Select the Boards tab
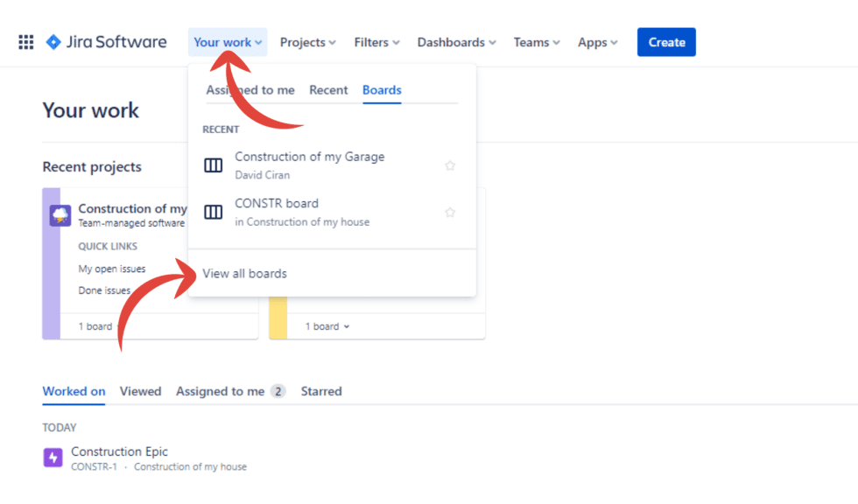This screenshot has height=504, width=858. (x=382, y=90)
